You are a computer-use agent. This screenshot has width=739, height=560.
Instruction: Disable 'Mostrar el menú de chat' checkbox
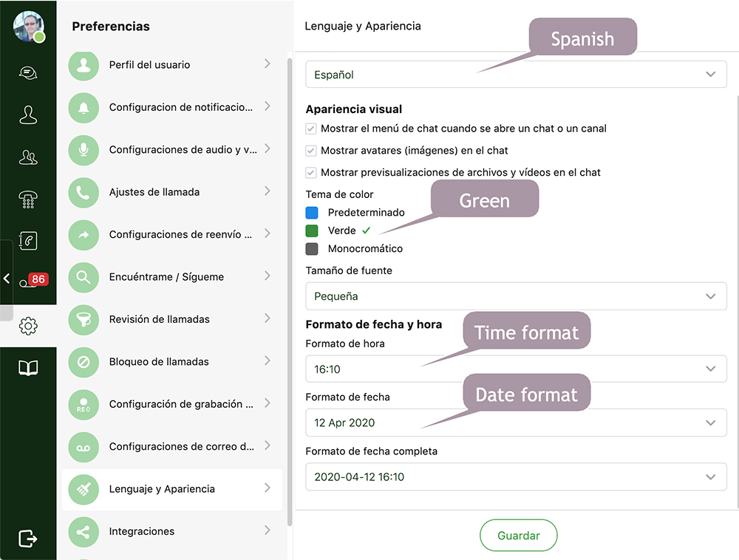(x=313, y=128)
